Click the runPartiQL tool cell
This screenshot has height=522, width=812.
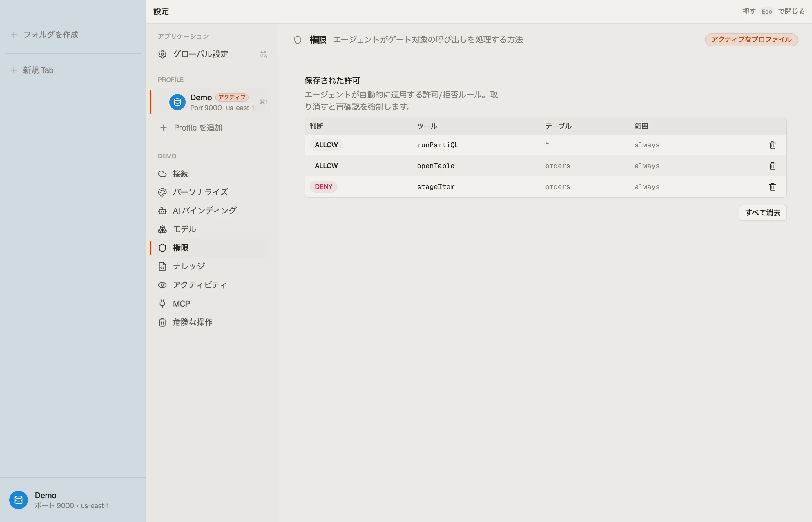(438, 145)
